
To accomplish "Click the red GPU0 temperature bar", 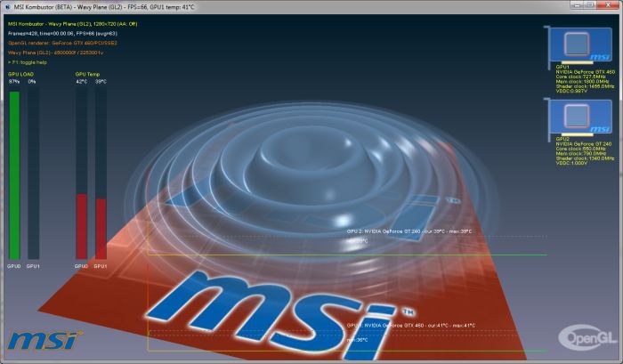I will (82, 227).
